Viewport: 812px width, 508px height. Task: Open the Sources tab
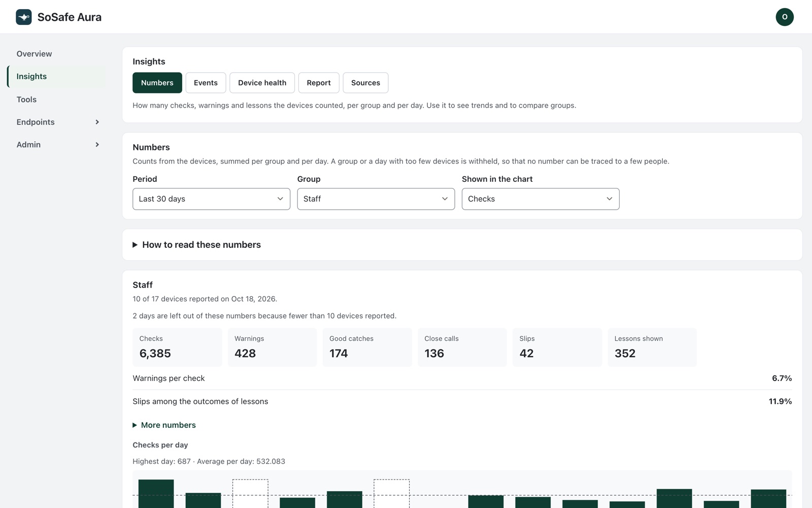pos(365,83)
